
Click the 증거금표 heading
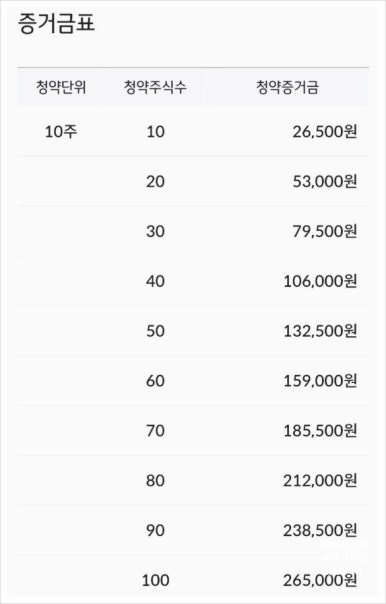pyautogui.click(x=56, y=23)
